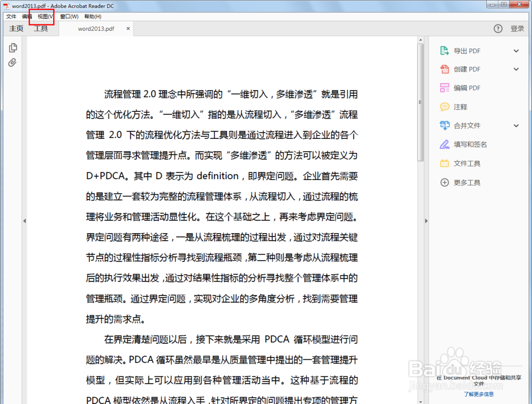This screenshot has width=532, height=404.
Task: Open the Help question mark icon
Action: [x=497, y=29]
